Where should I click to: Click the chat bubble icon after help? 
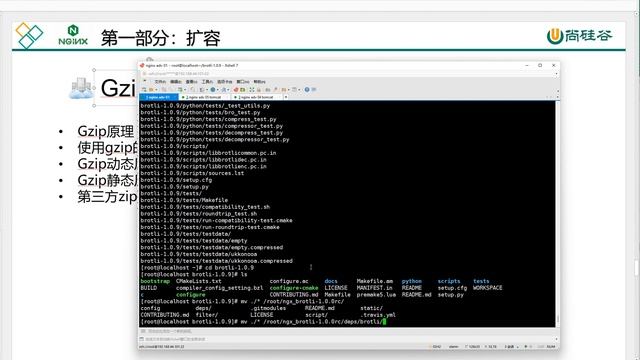tap(314, 89)
